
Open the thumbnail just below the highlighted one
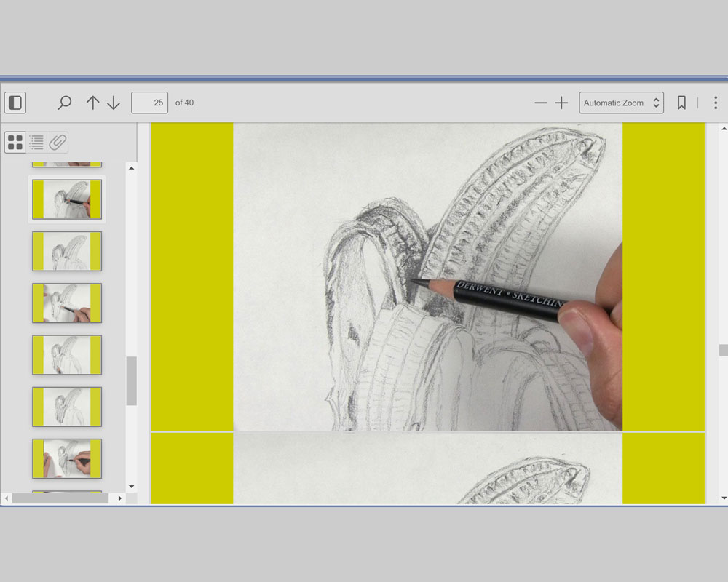pyautogui.click(x=67, y=251)
